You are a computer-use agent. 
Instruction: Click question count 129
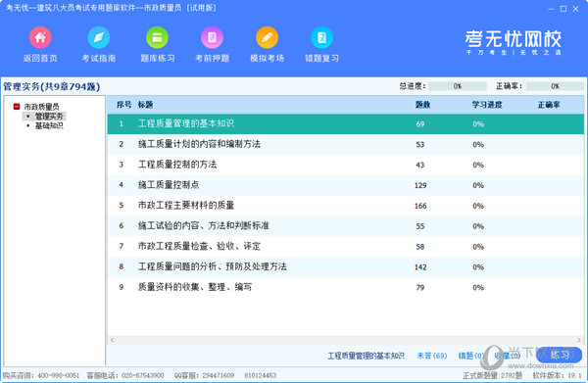420,185
